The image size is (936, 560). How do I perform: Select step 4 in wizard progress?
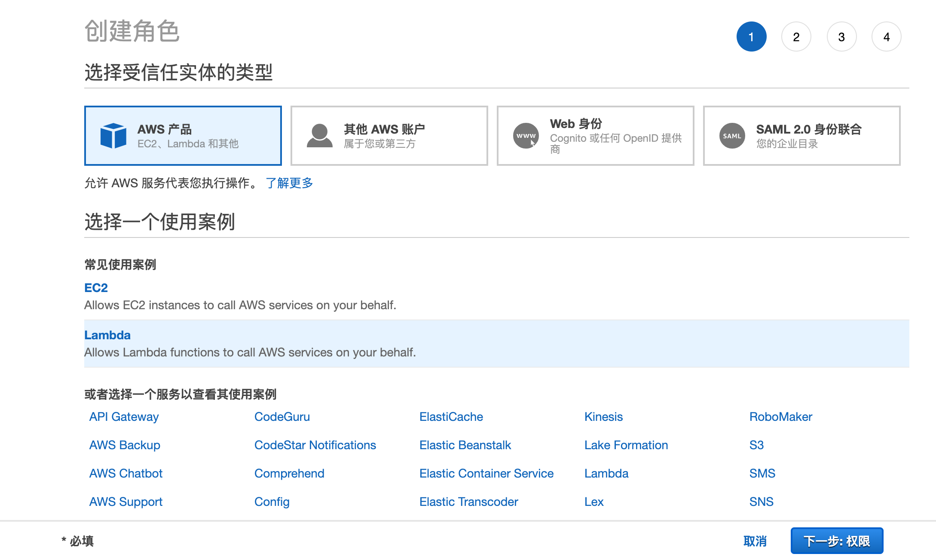[x=886, y=37]
